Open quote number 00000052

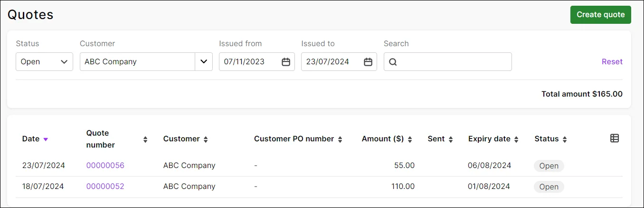point(105,187)
